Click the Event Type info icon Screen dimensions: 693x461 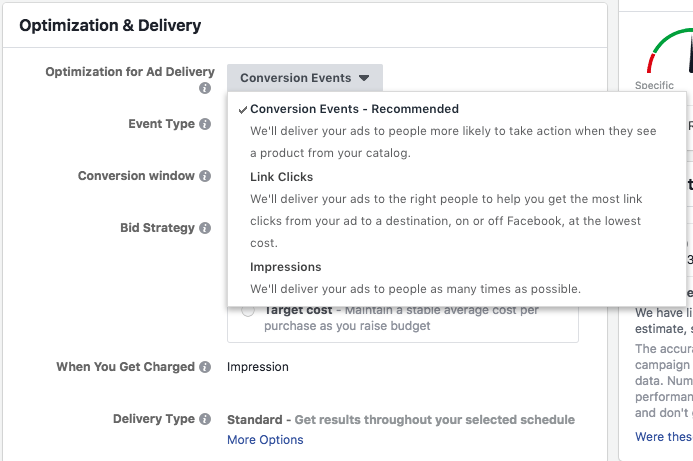coord(205,124)
